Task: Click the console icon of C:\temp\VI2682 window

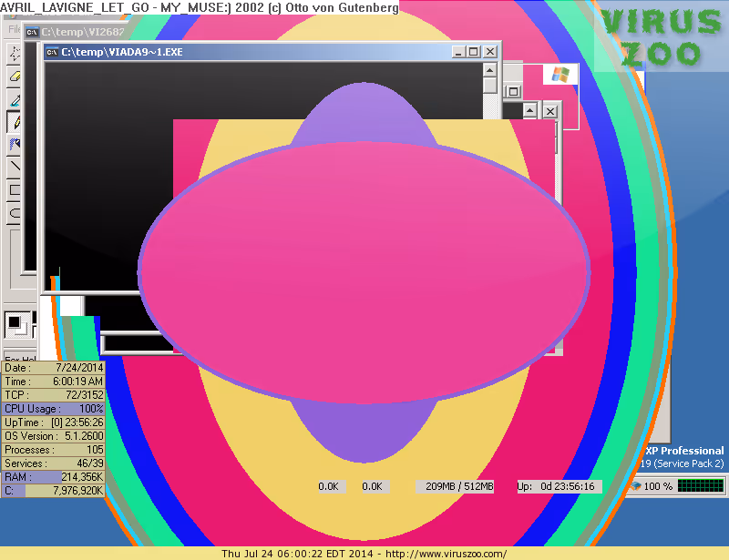Action: coord(32,32)
